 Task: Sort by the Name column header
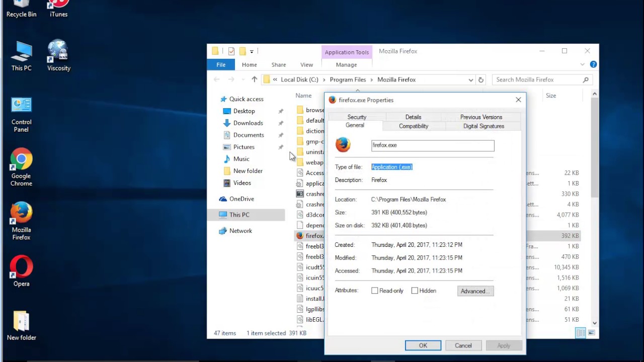303,96
